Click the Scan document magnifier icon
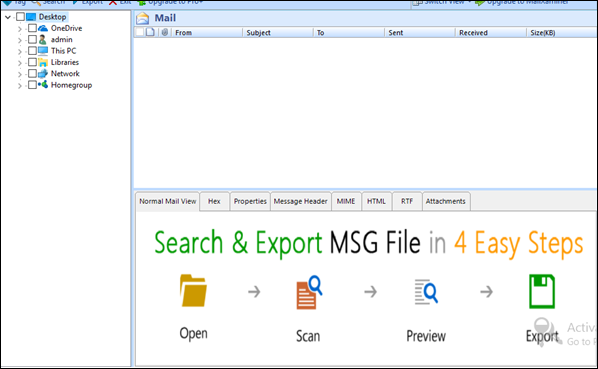This screenshot has height=369, width=598. [309, 292]
